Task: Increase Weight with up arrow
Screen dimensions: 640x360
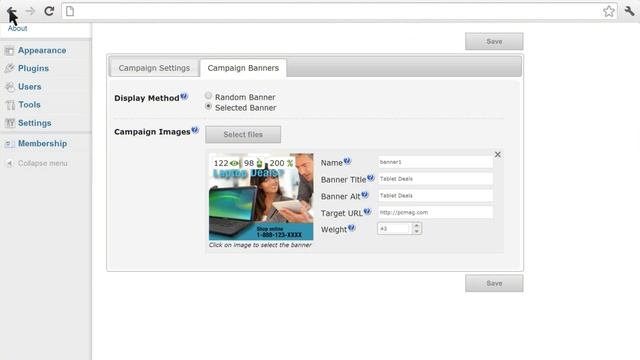Action: [416, 225]
